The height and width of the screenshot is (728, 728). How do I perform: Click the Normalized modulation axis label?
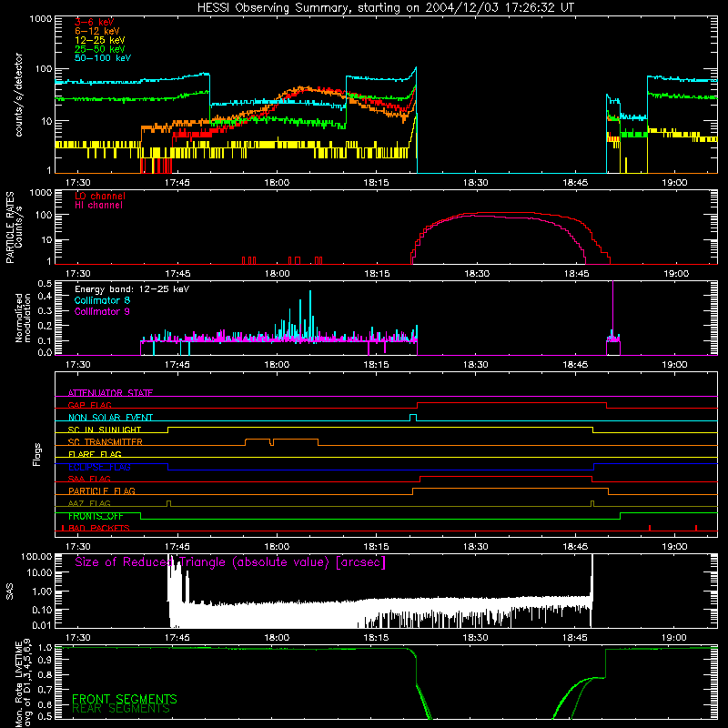click(x=23, y=318)
